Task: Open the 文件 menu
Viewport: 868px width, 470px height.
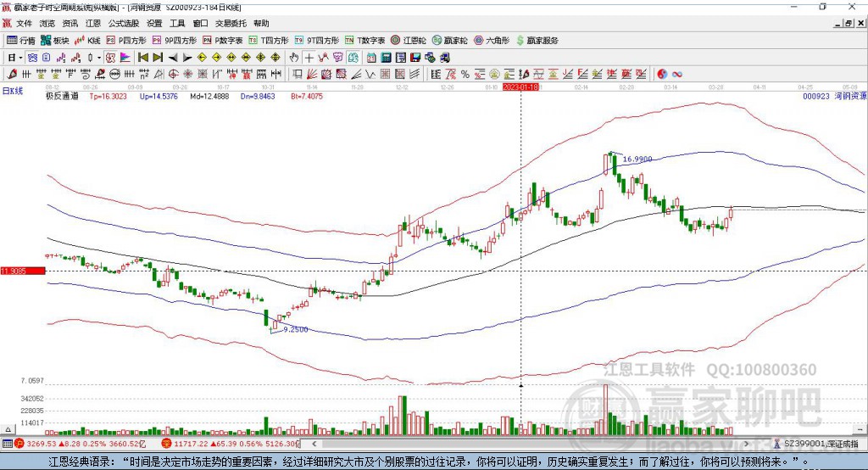Action: pyautogui.click(x=24, y=23)
